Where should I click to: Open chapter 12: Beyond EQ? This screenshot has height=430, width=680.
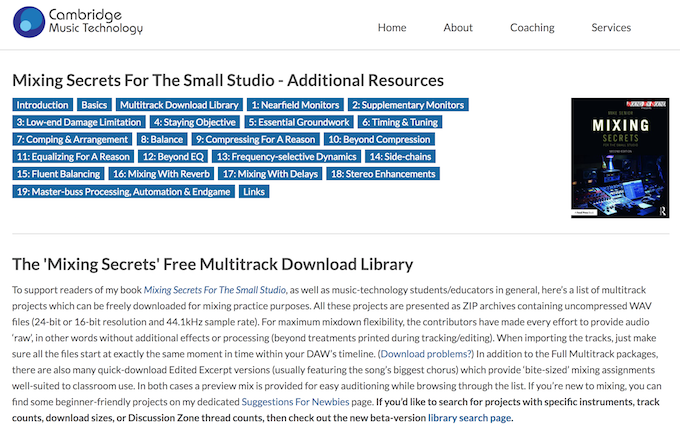[173, 156]
